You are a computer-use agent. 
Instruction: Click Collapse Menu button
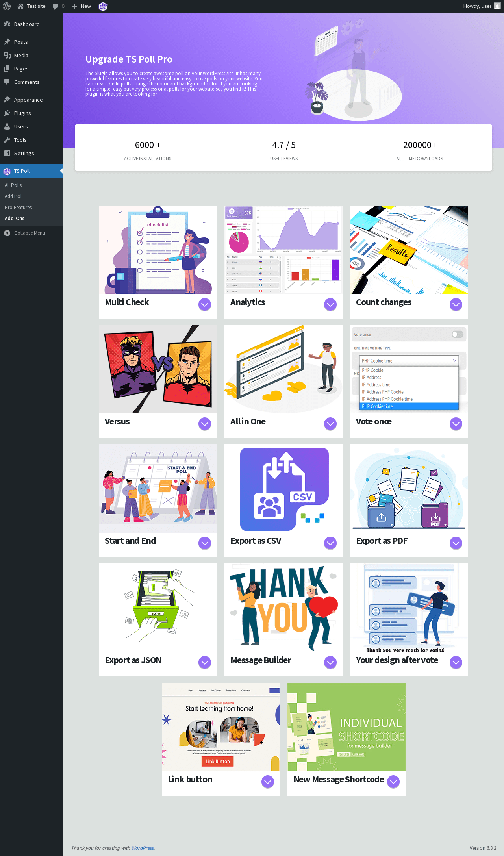tap(31, 233)
